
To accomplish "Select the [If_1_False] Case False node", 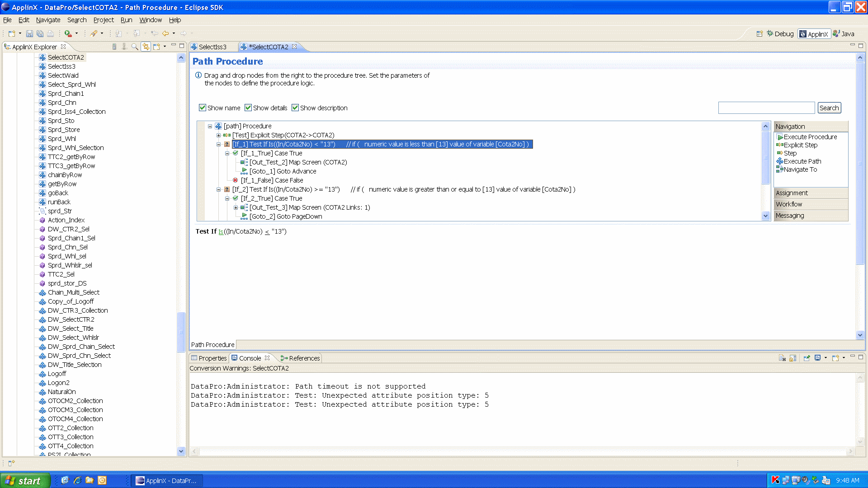I will click(272, 180).
